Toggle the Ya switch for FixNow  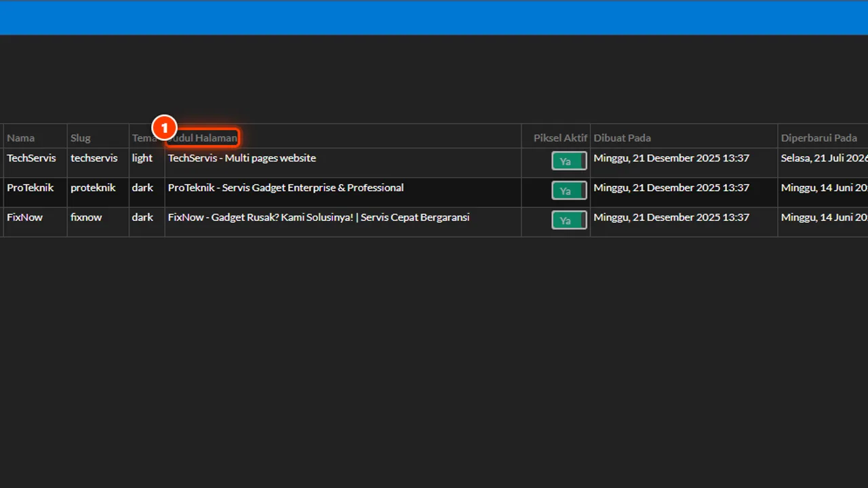click(x=569, y=220)
